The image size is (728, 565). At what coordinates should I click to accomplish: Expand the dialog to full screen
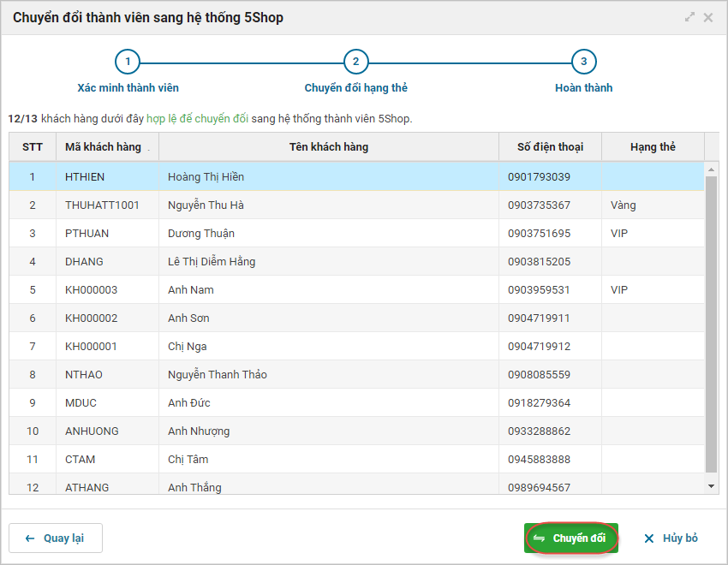(690, 17)
